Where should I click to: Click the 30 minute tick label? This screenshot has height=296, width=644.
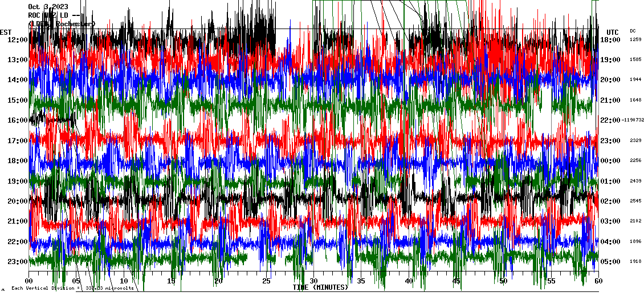[x=313, y=281]
